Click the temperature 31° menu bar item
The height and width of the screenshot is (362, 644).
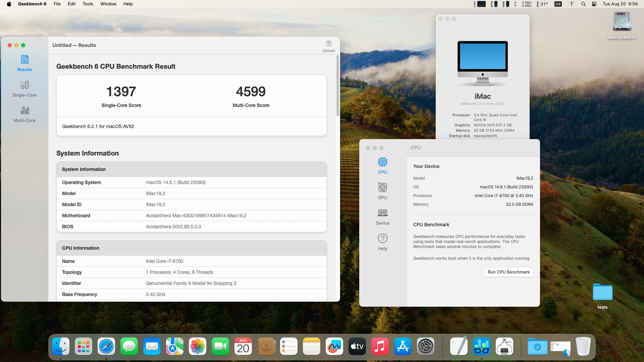pyautogui.click(x=542, y=4)
